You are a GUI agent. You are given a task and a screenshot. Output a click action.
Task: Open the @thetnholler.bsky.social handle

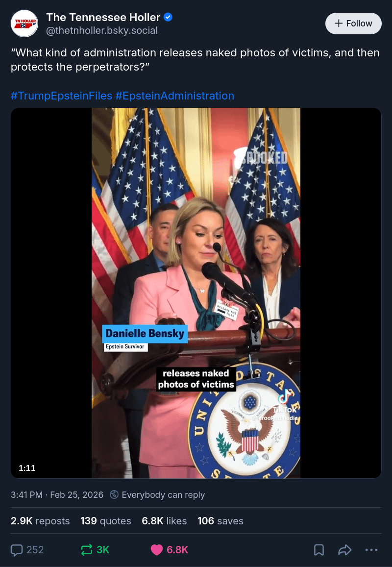click(102, 30)
